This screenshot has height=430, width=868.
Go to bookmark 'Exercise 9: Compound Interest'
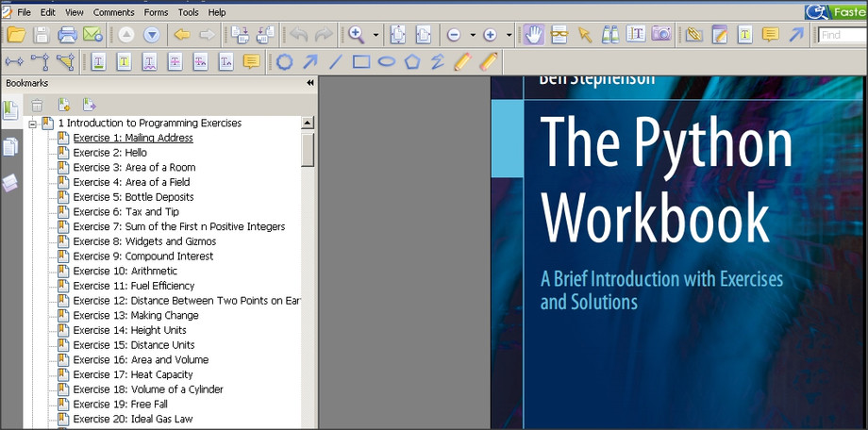click(142, 256)
